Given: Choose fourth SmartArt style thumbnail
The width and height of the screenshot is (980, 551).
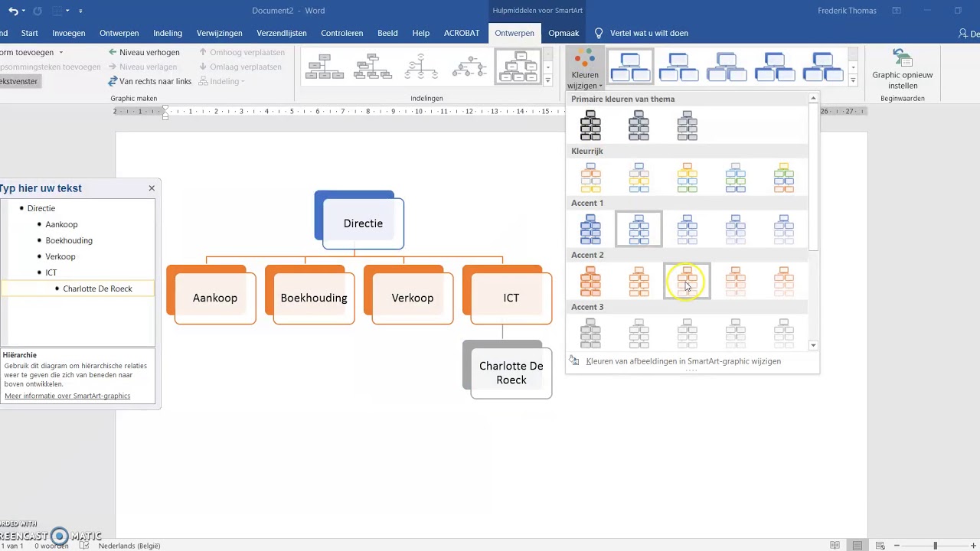Looking at the screenshot, I should (775, 67).
